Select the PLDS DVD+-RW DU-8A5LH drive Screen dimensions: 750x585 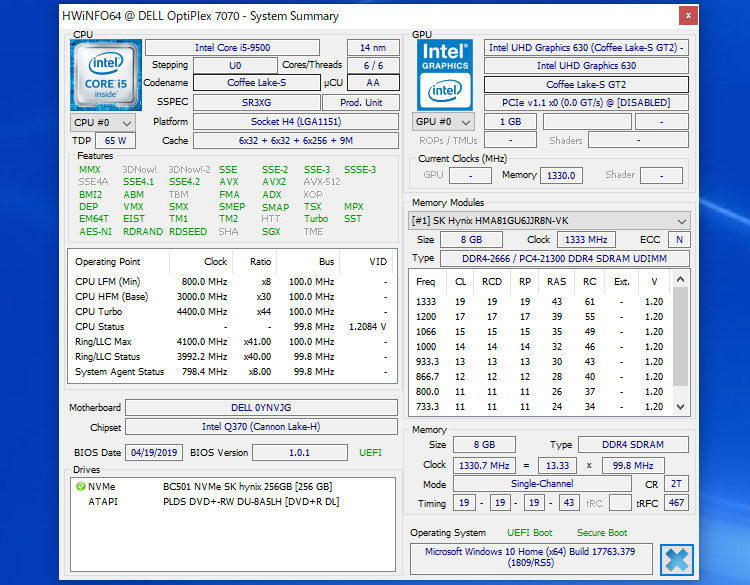coord(233,502)
